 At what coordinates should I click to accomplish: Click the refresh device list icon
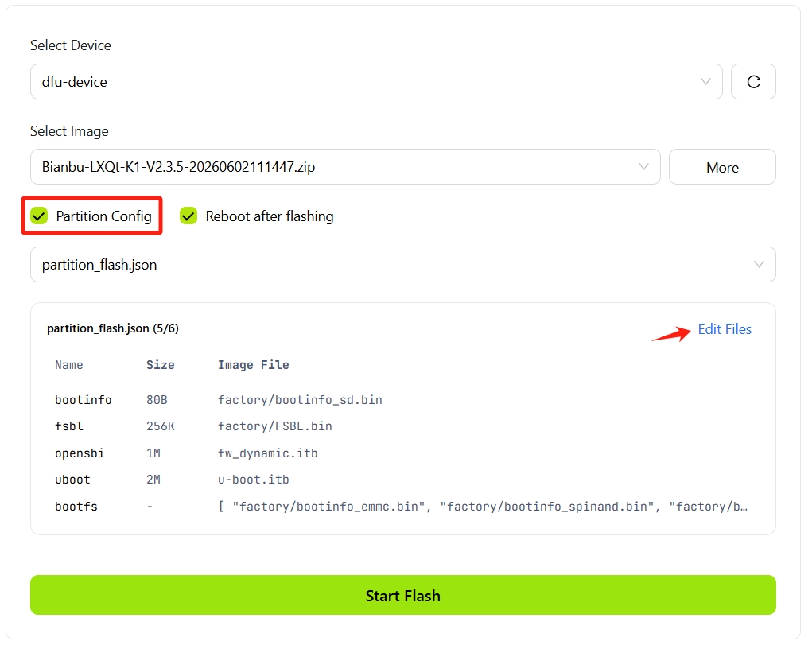tap(753, 81)
